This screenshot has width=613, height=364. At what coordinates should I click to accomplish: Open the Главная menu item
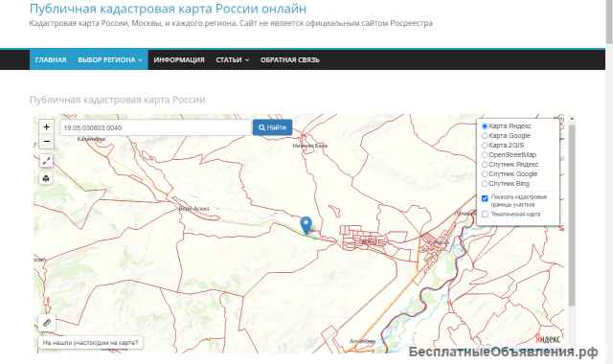(x=51, y=59)
